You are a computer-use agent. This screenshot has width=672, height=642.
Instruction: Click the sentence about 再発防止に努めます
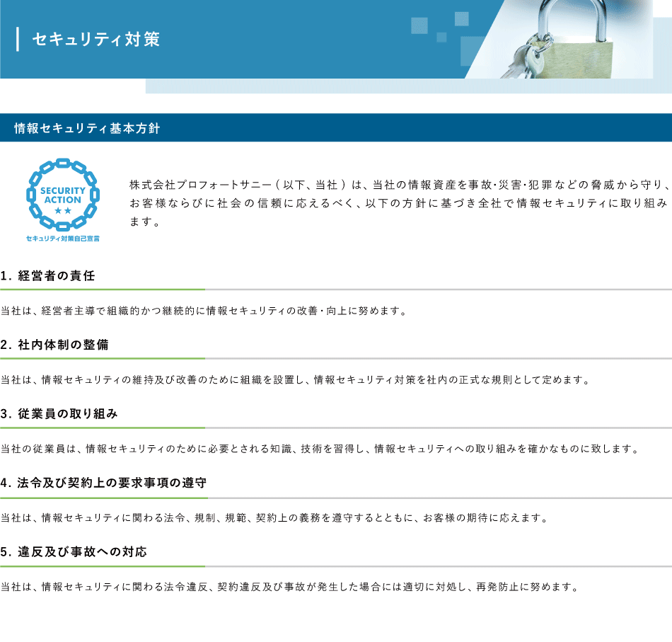coord(290,587)
